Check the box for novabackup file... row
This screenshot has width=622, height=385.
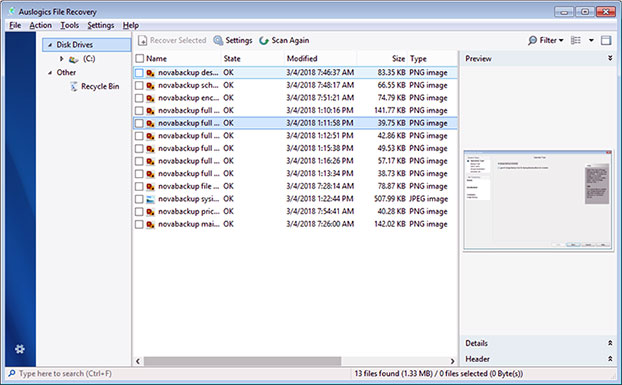tap(139, 186)
